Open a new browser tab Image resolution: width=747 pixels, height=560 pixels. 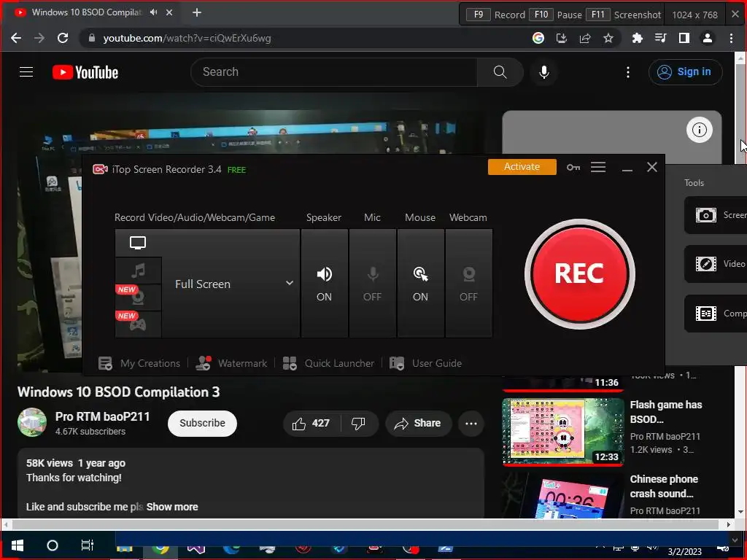click(x=197, y=12)
